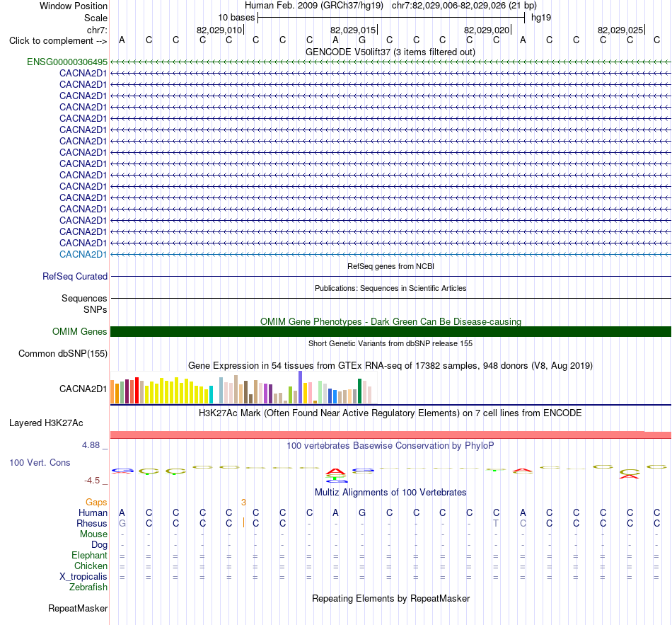672x625 pixels.
Task: Click the dark green OMIM gene bar
Action: pos(390,331)
